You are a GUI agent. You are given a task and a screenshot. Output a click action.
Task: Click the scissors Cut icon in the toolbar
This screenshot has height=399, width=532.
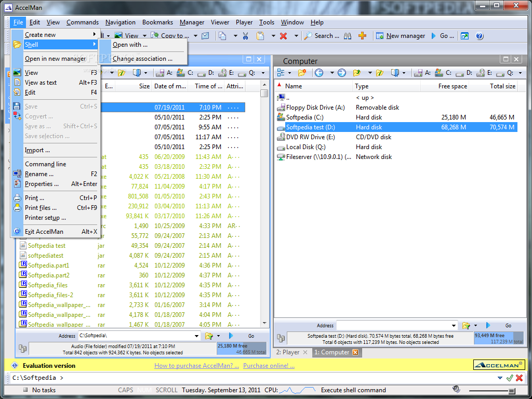point(246,36)
